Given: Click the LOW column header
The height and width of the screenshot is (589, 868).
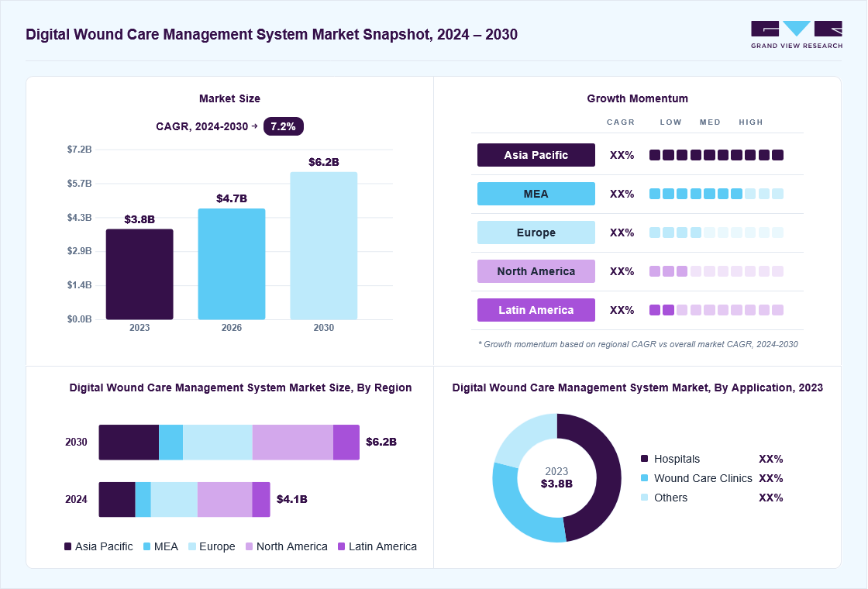Looking at the screenshot, I should (670, 122).
